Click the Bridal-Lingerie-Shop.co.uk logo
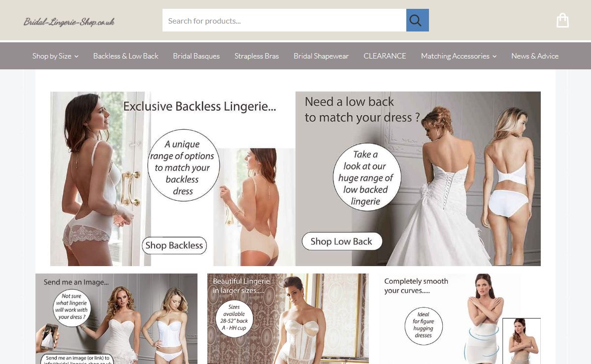591x364 pixels. click(x=69, y=21)
